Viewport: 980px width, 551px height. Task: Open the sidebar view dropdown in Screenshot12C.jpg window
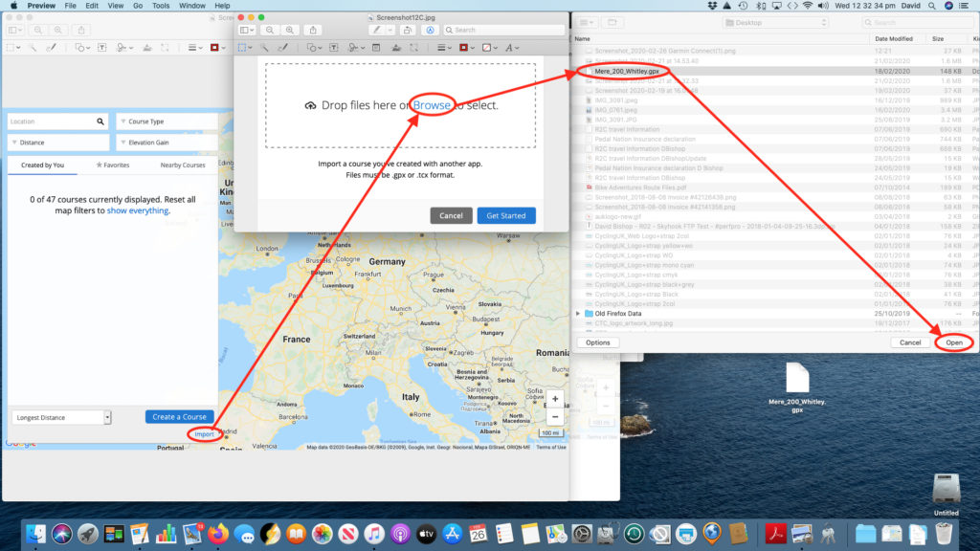coord(246,30)
